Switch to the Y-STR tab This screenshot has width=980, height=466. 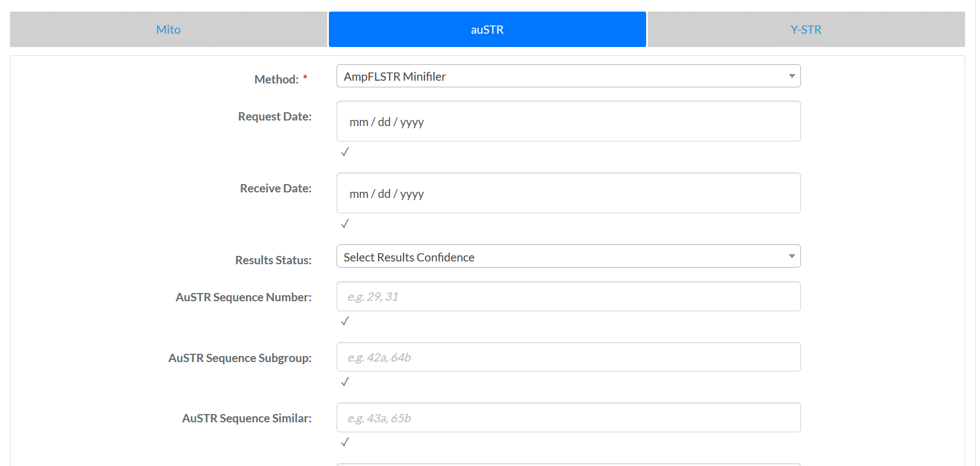pyautogui.click(x=806, y=29)
